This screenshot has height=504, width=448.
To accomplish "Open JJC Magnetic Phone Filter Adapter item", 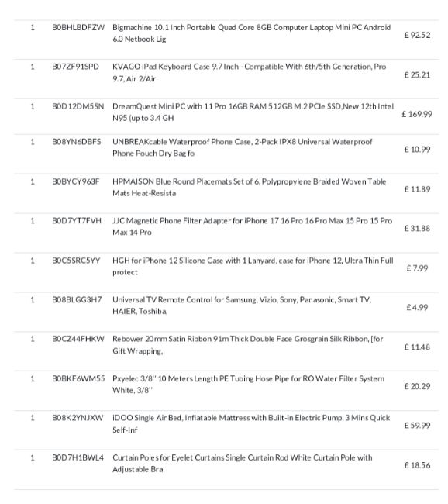I will pos(252,226).
